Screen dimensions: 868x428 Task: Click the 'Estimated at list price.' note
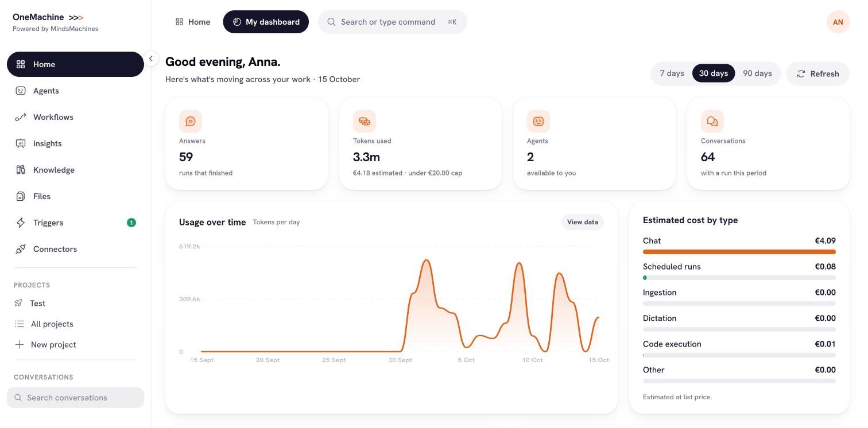point(677,396)
